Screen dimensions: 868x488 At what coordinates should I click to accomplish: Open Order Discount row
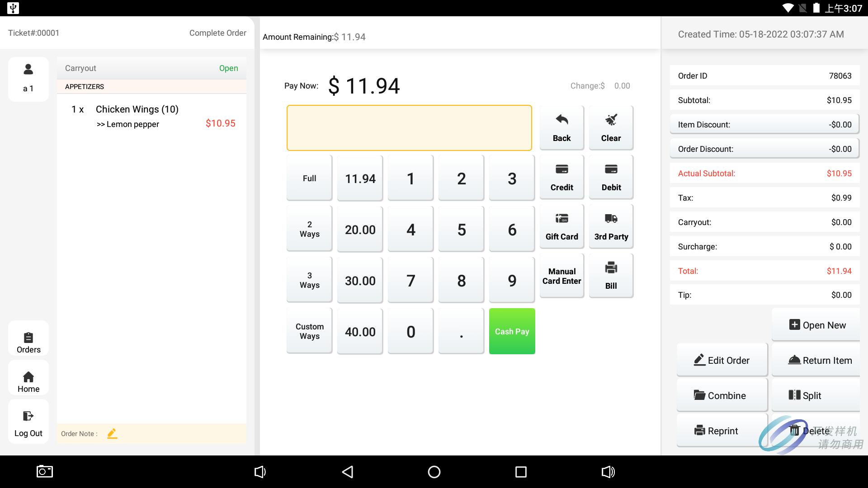tap(764, 149)
